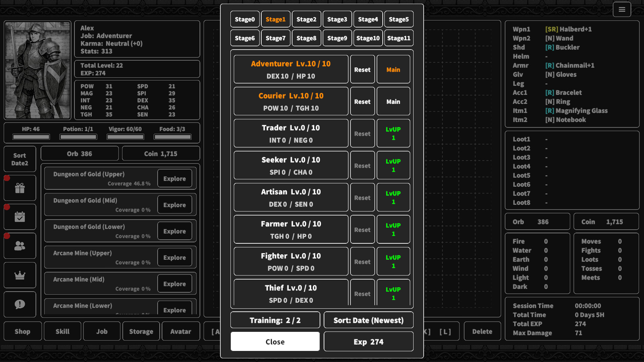Click the Exp 274 button
This screenshot has height=362, width=644.
point(368,342)
